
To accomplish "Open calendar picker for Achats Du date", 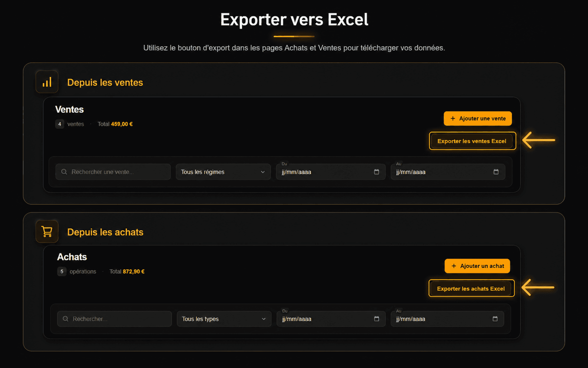I will click(x=377, y=319).
